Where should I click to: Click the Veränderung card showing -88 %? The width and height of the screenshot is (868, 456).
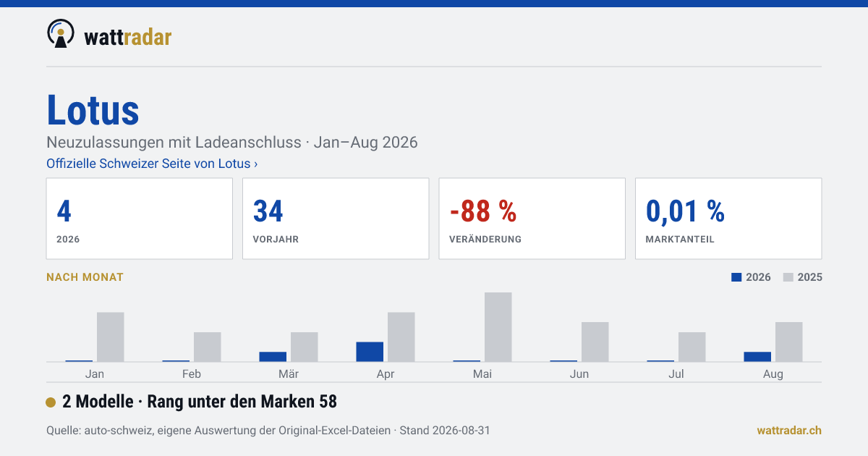532,219
